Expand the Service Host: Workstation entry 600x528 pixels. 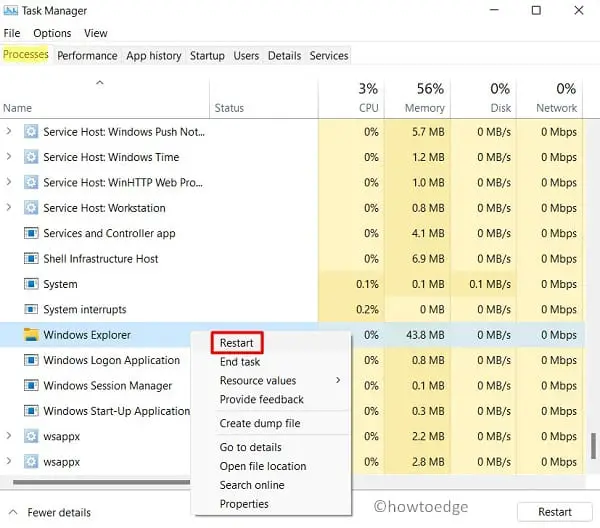point(10,208)
